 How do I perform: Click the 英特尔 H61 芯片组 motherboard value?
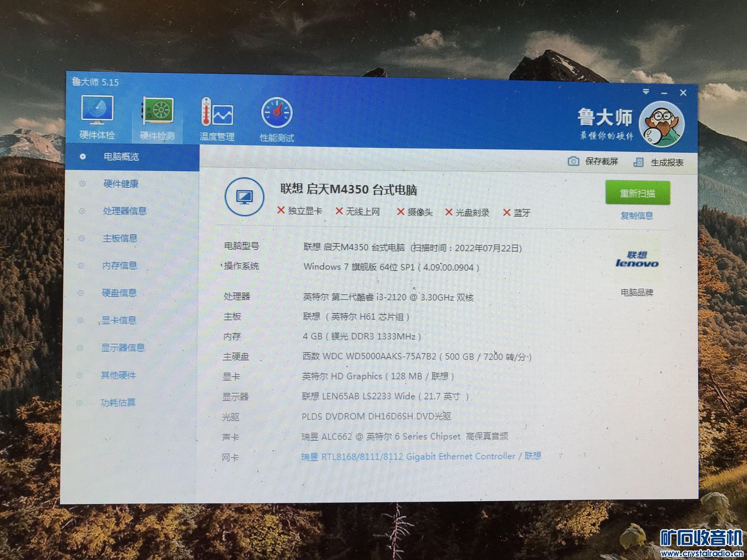pyautogui.click(x=356, y=316)
